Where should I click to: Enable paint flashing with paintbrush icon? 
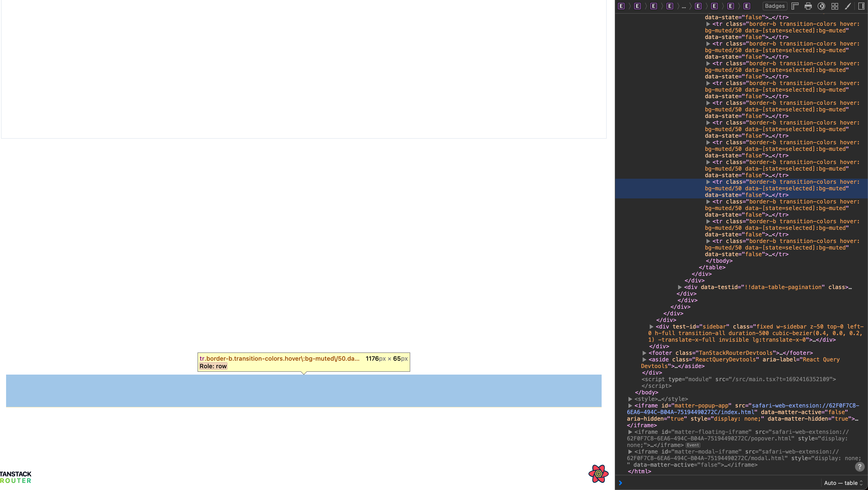coord(848,6)
